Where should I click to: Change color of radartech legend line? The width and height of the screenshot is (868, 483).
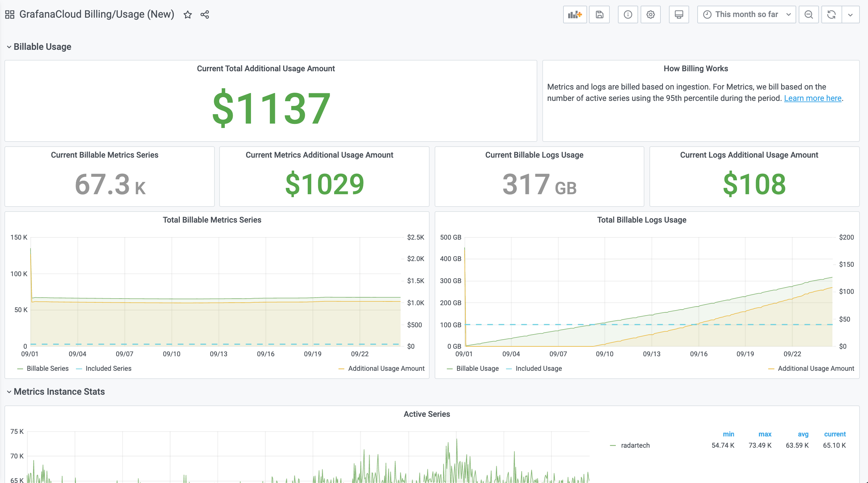point(613,446)
